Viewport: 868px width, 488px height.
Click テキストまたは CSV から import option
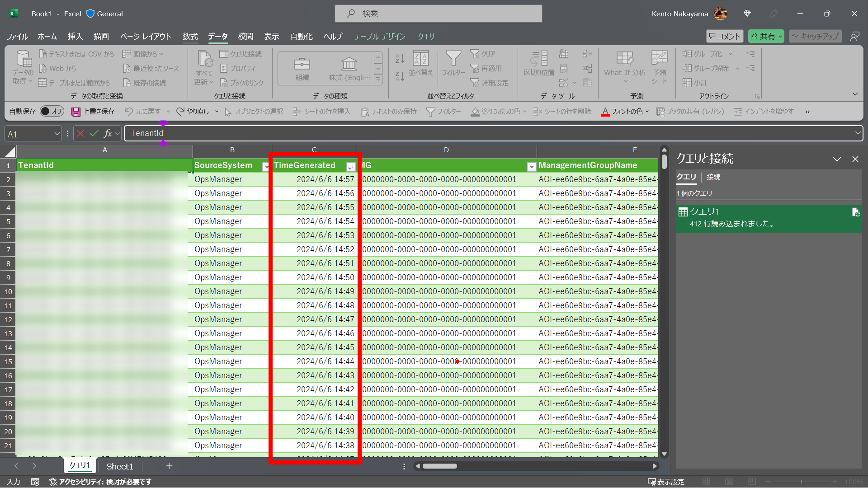click(76, 54)
